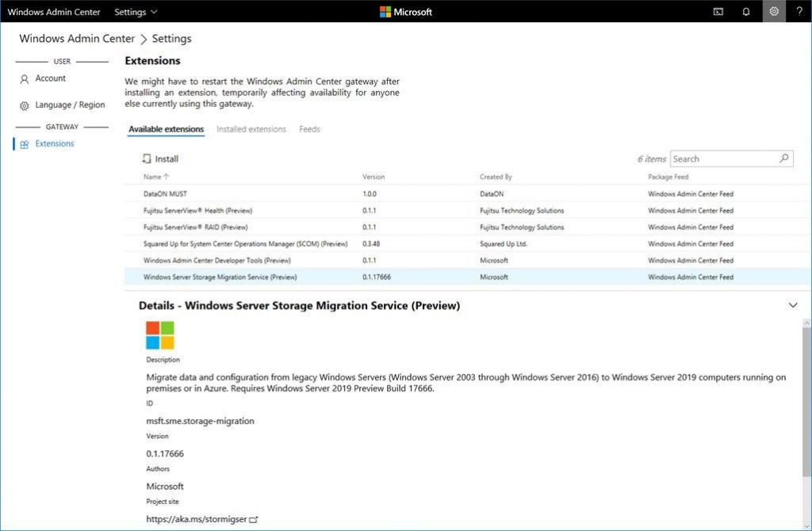Image resolution: width=812 pixels, height=531 pixels.
Task: Sort by the Created By column header
Action: click(496, 177)
